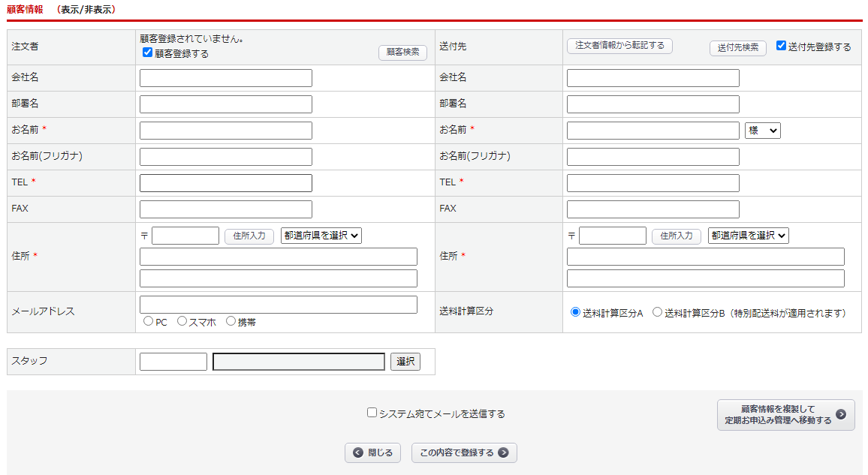Click the orderer メールアドレス input field

[278, 305]
